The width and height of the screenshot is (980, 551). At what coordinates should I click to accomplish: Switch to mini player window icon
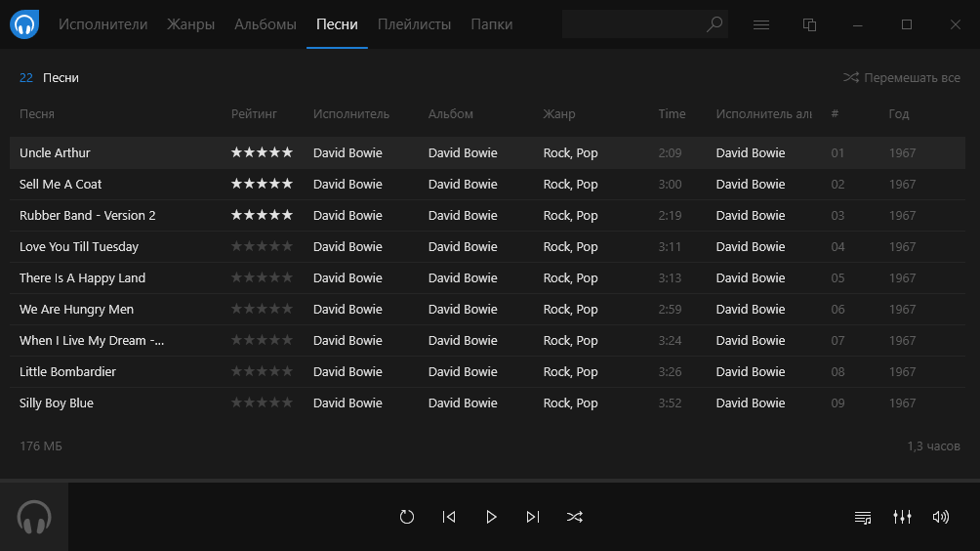[x=809, y=24]
